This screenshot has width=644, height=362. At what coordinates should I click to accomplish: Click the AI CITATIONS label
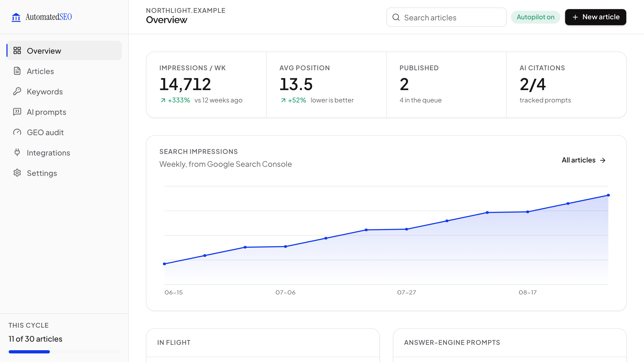(542, 68)
